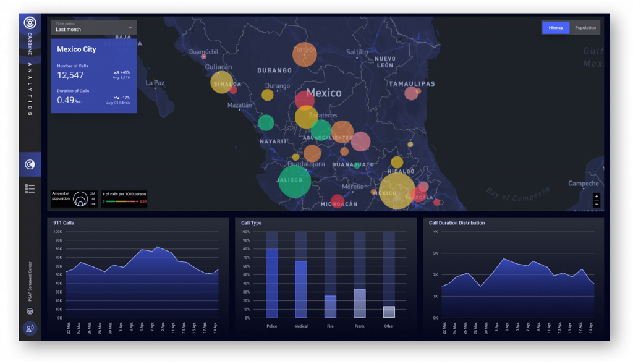Switch map to Population mode

click(585, 28)
